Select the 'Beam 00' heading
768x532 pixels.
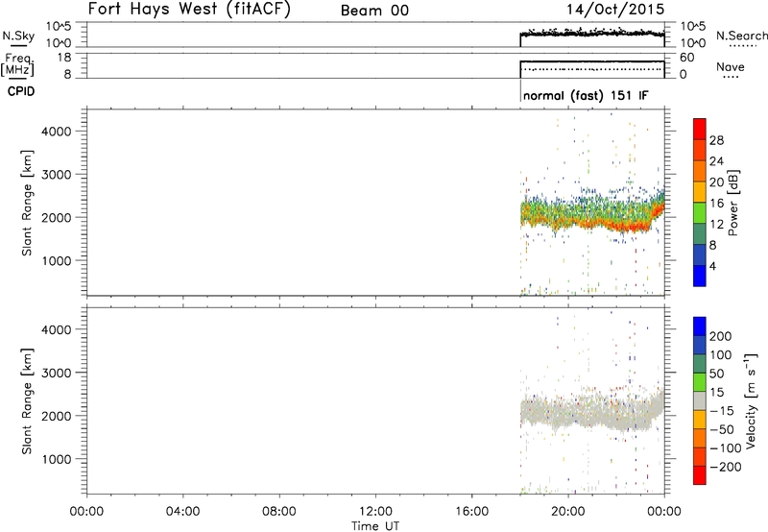click(x=374, y=11)
